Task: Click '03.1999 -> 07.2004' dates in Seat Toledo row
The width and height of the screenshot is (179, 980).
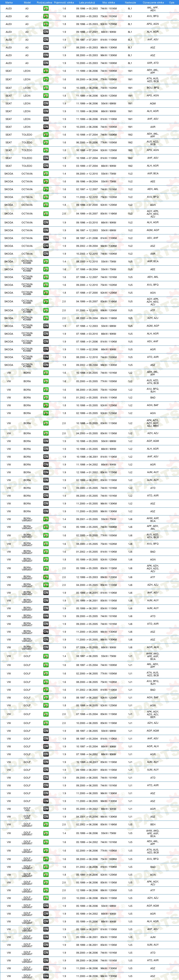Action: (87, 166)
